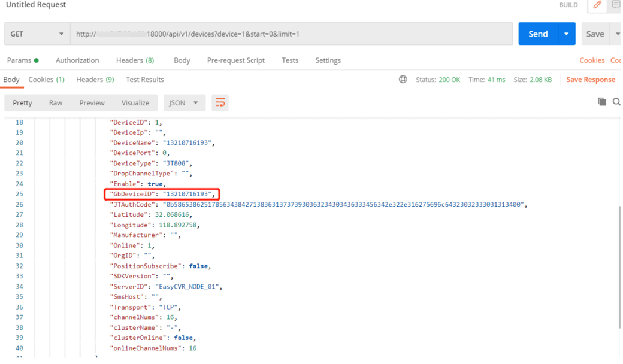Copy response body with the copy icon
The width and height of the screenshot is (623, 364).
click(x=602, y=102)
